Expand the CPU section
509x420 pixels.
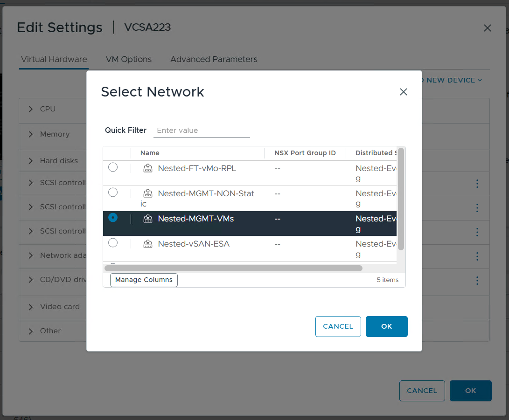[x=31, y=109]
